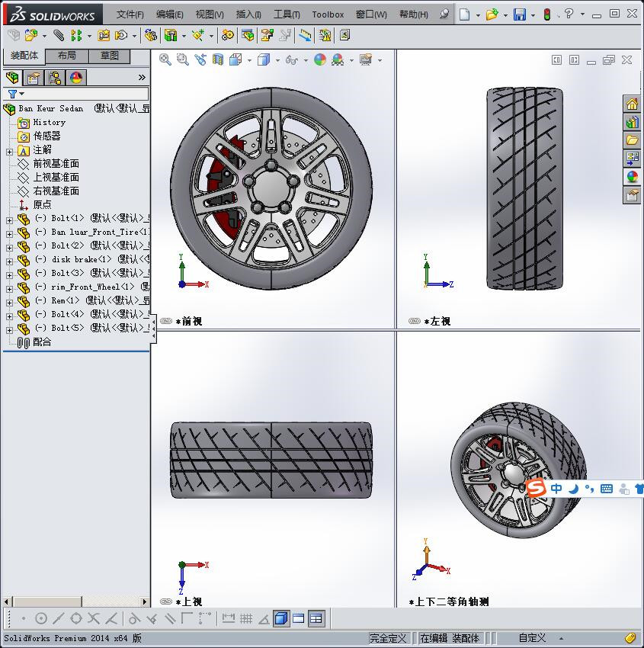
Task: Open the 工具(T) menu
Action: [x=287, y=14]
